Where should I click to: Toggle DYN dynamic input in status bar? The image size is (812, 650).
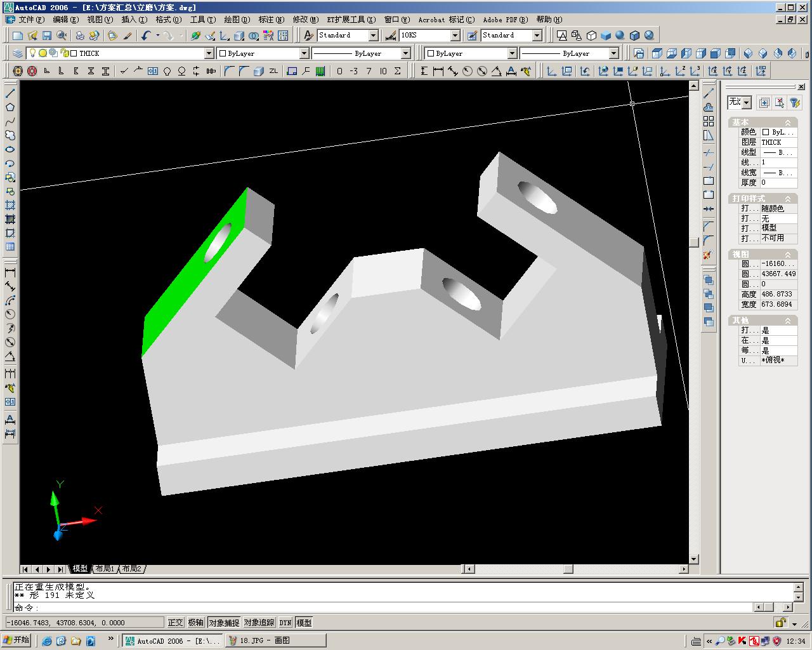[285, 623]
